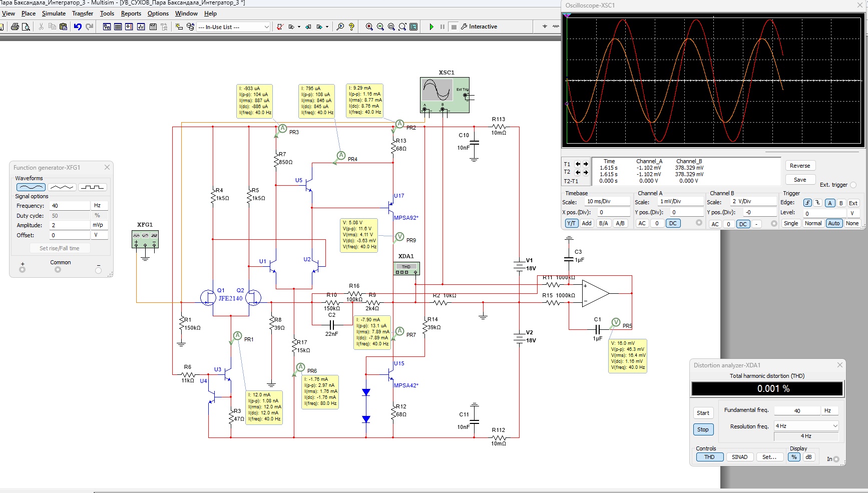
Task: Set trigger mode to Normal
Action: [x=813, y=224]
